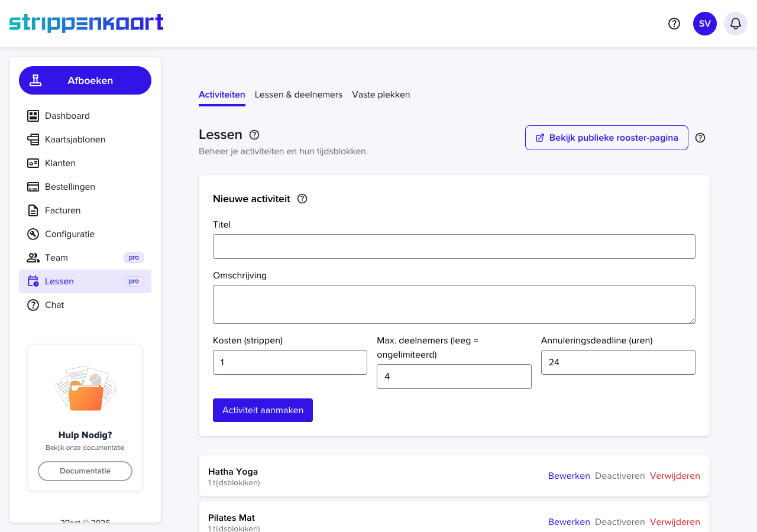Click the Kaartsjablonen sidebar icon

[33, 140]
